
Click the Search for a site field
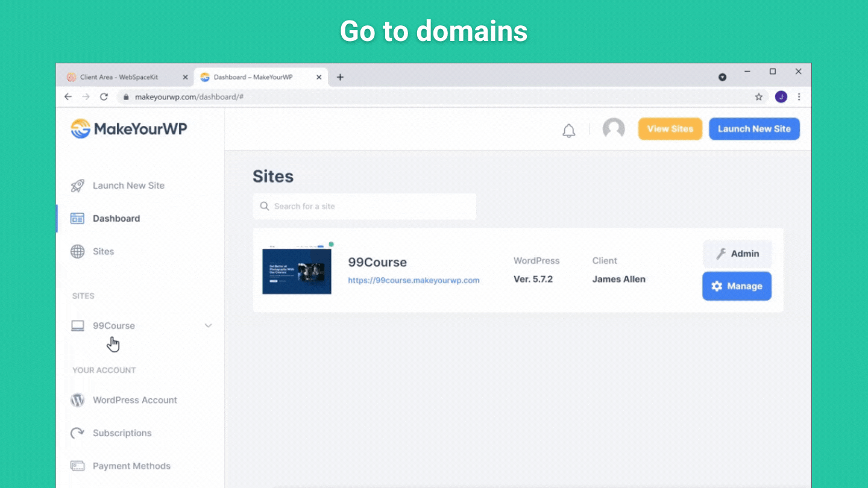coord(365,206)
